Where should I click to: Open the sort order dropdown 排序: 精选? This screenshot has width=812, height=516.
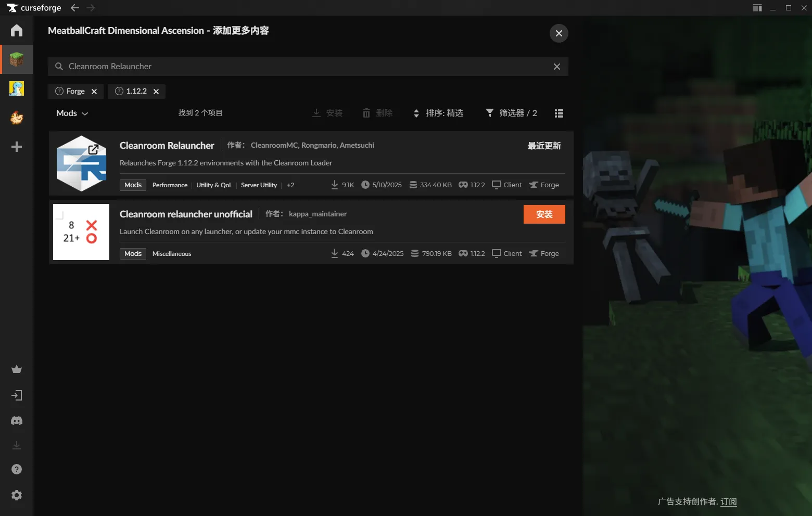(x=438, y=113)
